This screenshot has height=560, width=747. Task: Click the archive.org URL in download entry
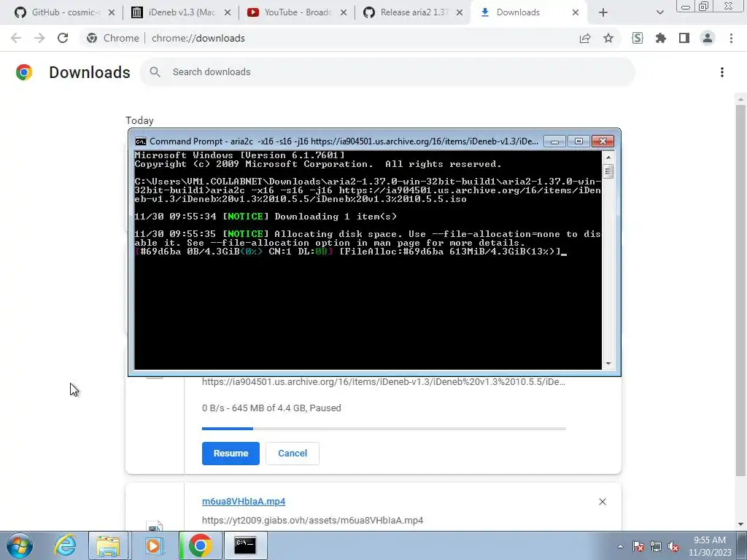pos(384,382)
